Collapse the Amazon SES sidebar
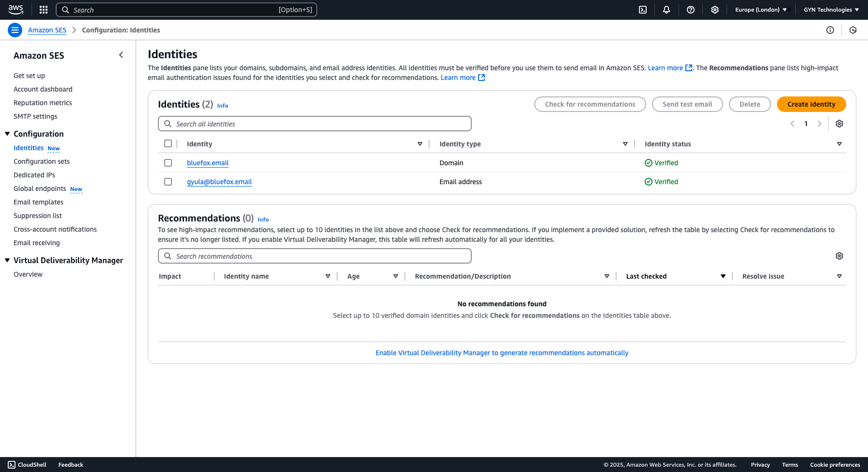This screenshot has width=868, height=472. pos(121,55)
